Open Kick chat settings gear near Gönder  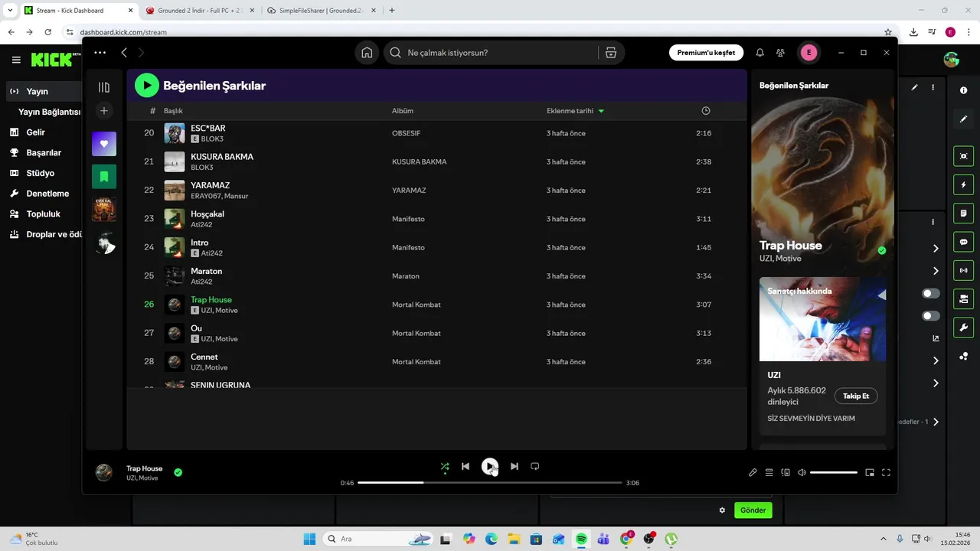point(722,510)
